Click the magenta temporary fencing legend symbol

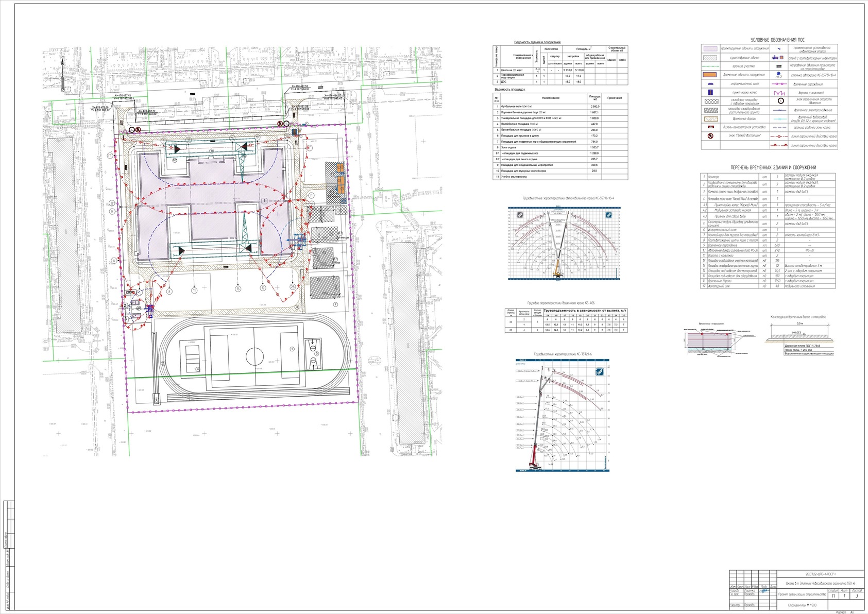778,83
